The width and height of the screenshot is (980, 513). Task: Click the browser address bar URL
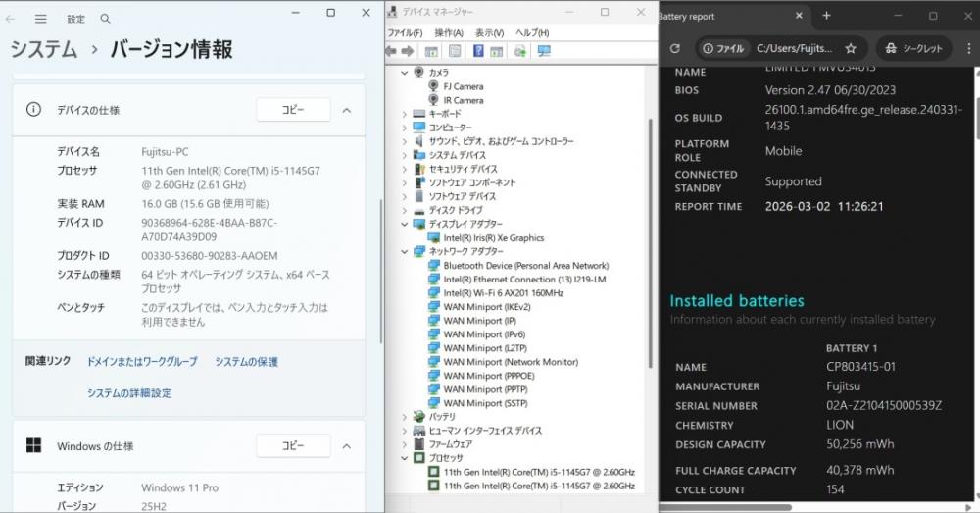794,48
